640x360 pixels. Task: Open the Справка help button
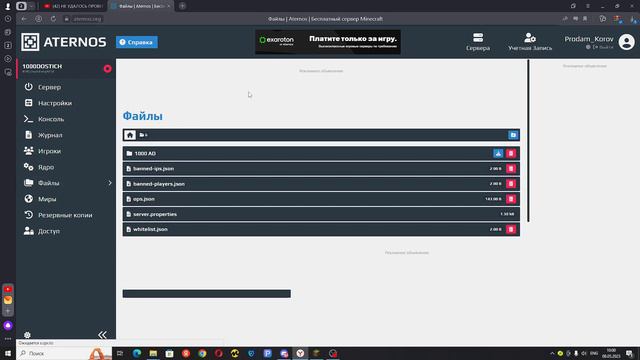click(x=137, y=42)
